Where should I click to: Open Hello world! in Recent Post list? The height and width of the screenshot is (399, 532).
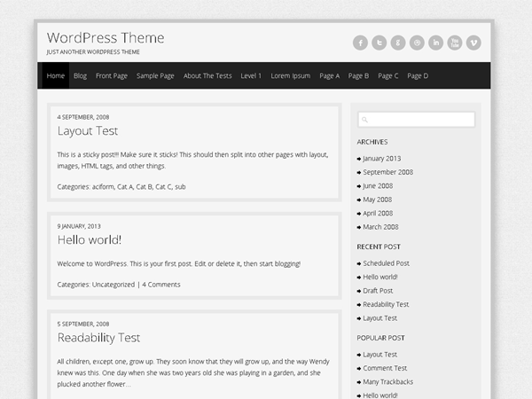380,277
